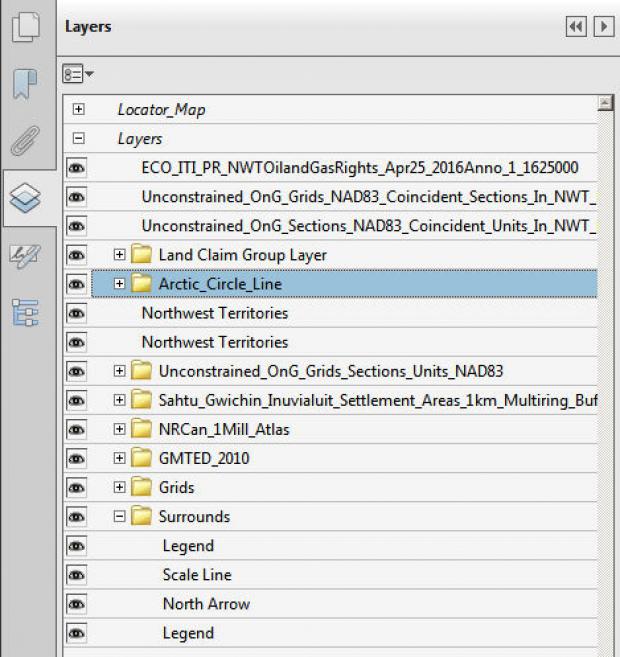620x657 pixels.
Task: Click the Arctic_Circle_Line folder icon
Action: [x=141, y=284]
